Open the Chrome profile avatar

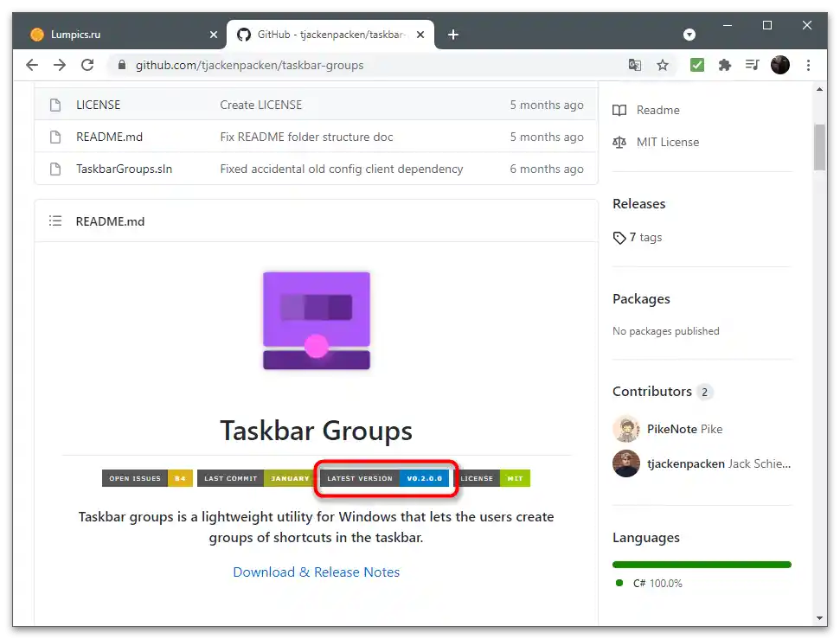coord(780,65)
